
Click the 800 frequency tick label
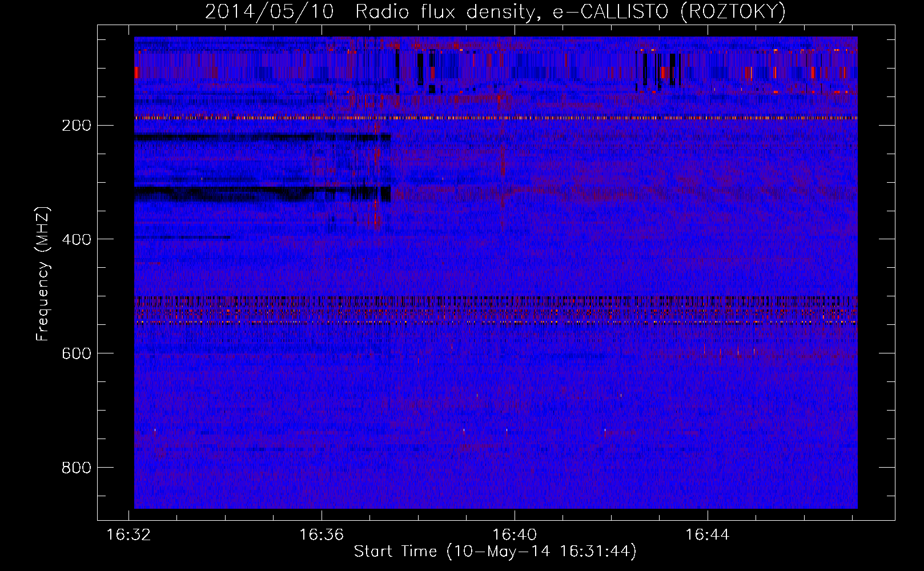click(77, 468)
